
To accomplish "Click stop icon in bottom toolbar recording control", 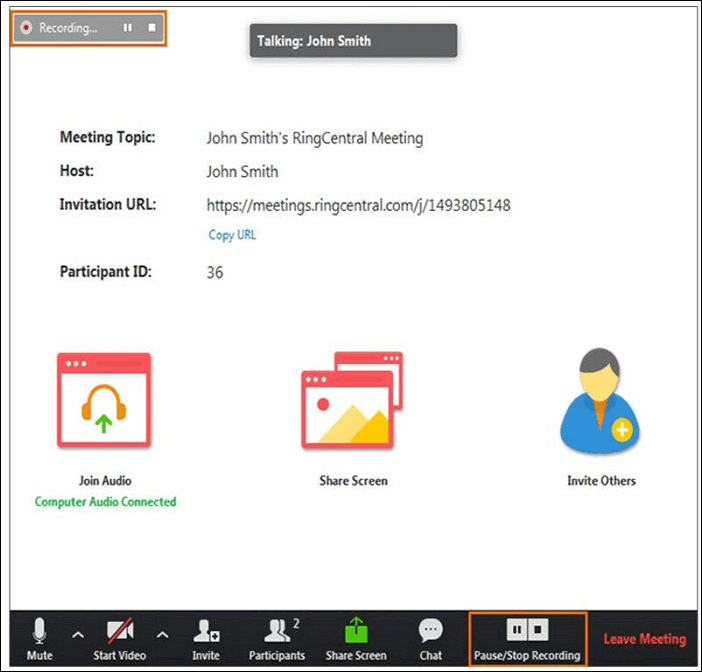I will (538, 630).
